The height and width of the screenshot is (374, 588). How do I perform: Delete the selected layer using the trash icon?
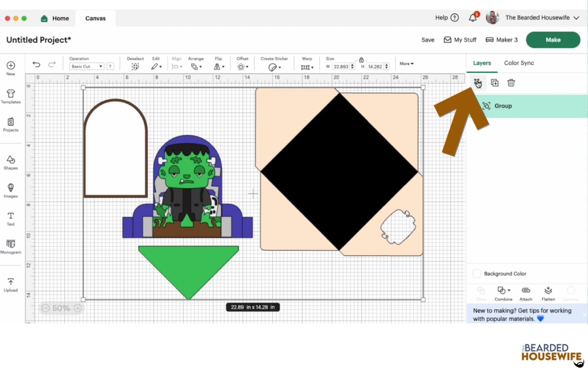point(511,83)
